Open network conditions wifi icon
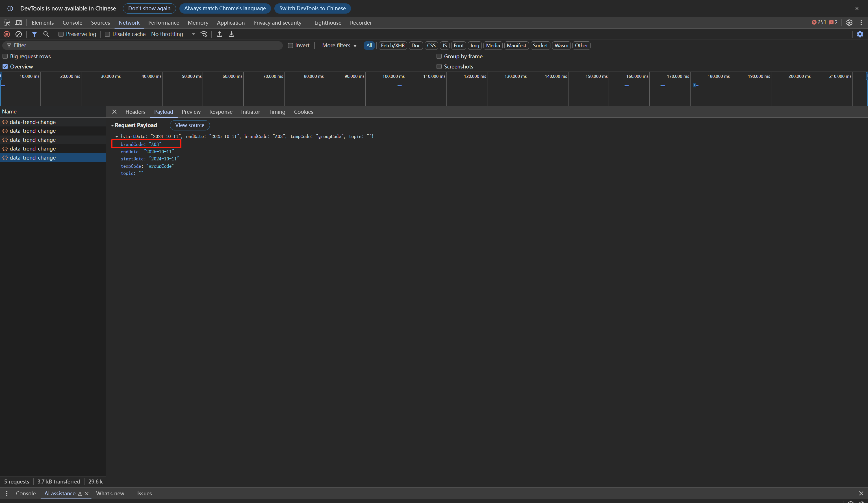Image resolution: width=868 pixels, height=503 pixels. pyautogui.click(x=204, y=34)
